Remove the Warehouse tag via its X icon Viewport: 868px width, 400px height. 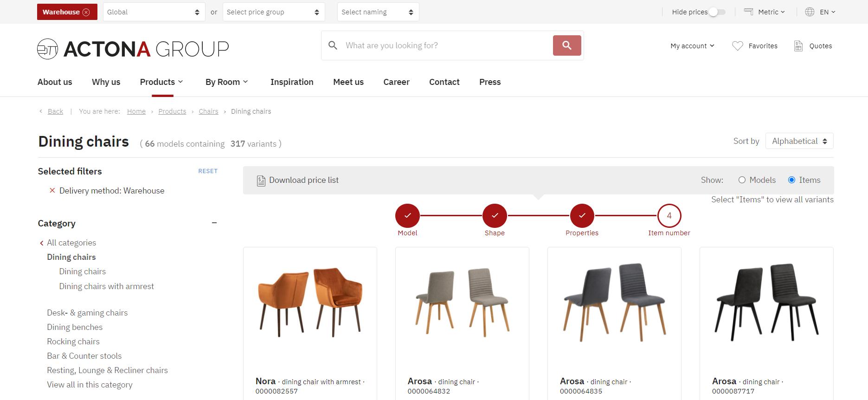tap(86, 12)
